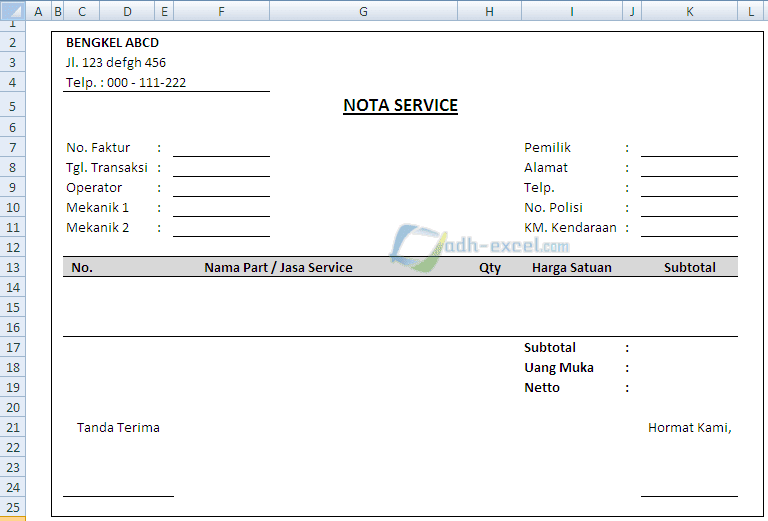The width and height of the screenshot is (768, 521).
Task: Select row 2 header
Action: pos(13,43)
